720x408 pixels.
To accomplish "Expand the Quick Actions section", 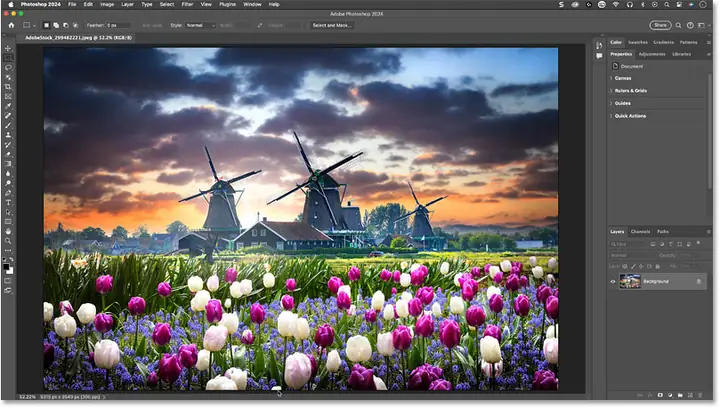I will pos(628,116).
